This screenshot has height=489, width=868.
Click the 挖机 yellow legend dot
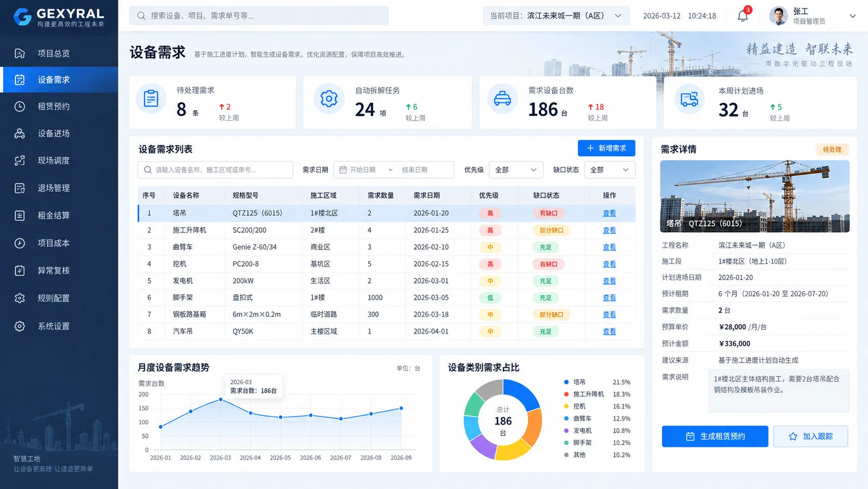coord(566,406)
